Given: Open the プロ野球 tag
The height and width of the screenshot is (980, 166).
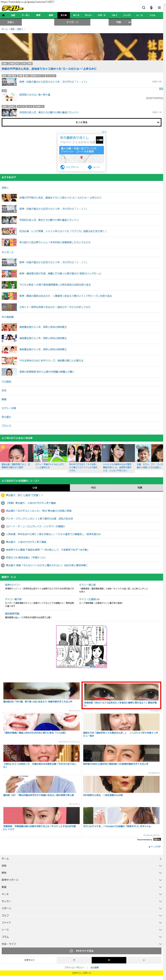Looking at the screenshot, I should click(x=6, y=382).
